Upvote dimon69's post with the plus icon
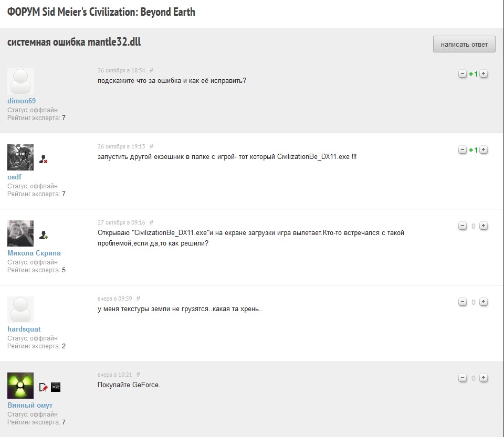This screenshot has width=504, height=437. click(x=484, y=74)
